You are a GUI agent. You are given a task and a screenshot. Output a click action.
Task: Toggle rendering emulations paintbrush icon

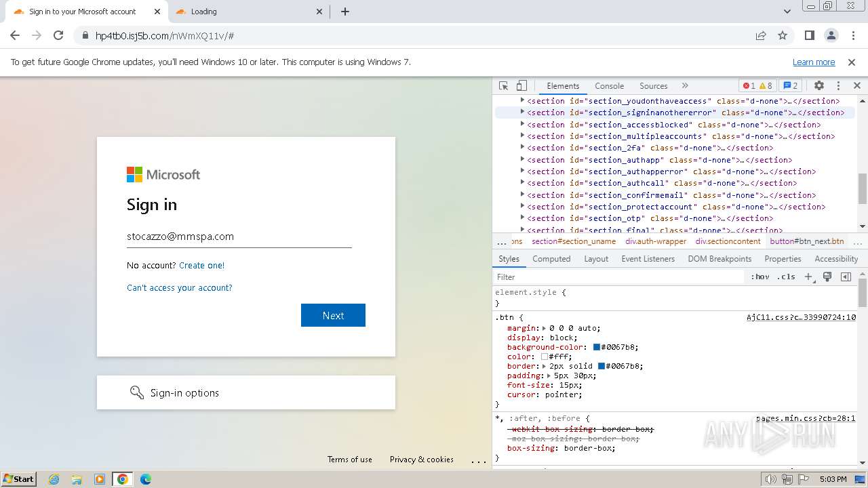coord(827,277)
